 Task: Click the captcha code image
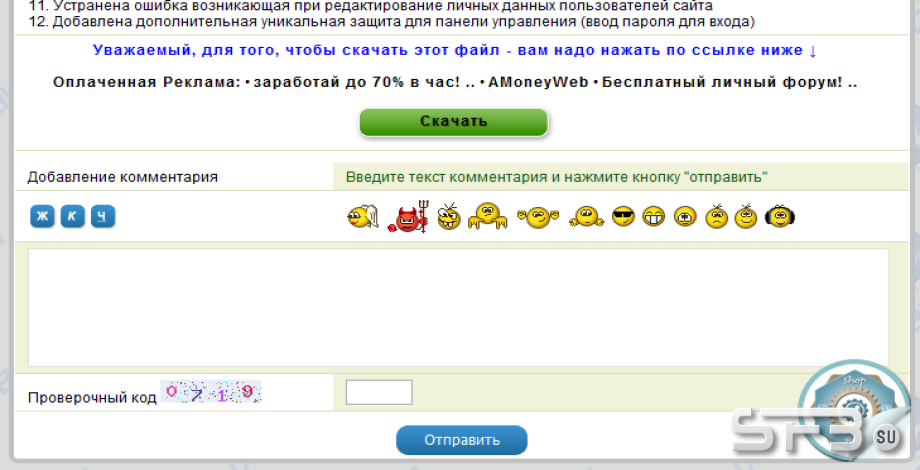click(211, 392)
